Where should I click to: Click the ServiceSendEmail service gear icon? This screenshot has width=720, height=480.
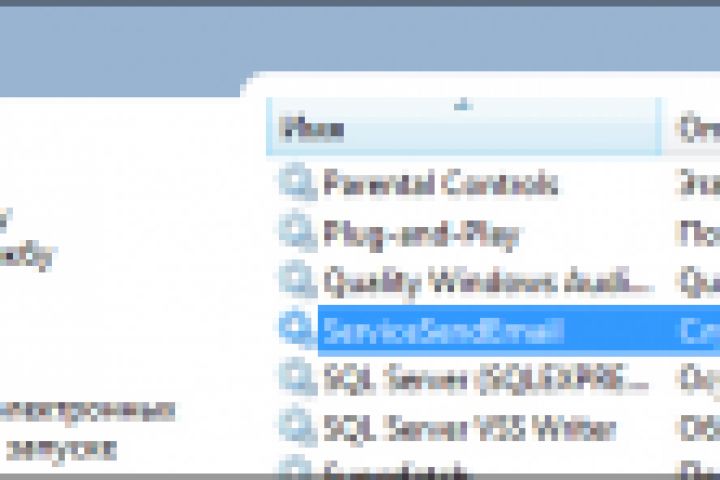click(x=298, y=329)
